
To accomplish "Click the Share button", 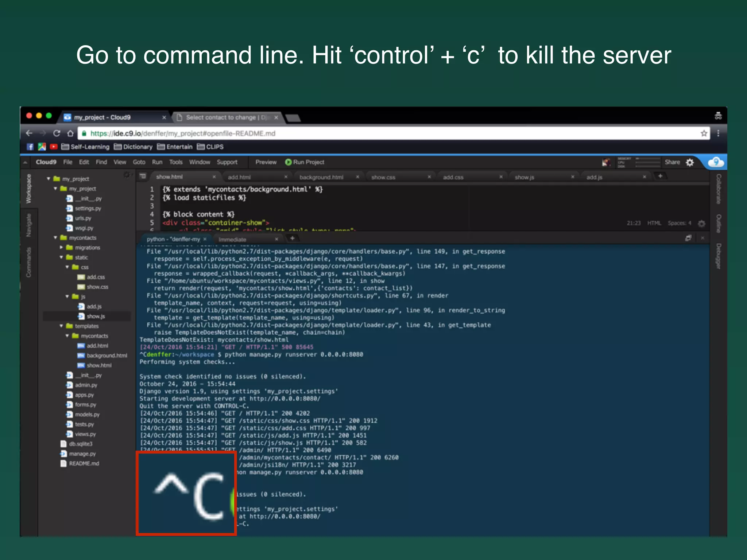I will click(672, 162).
